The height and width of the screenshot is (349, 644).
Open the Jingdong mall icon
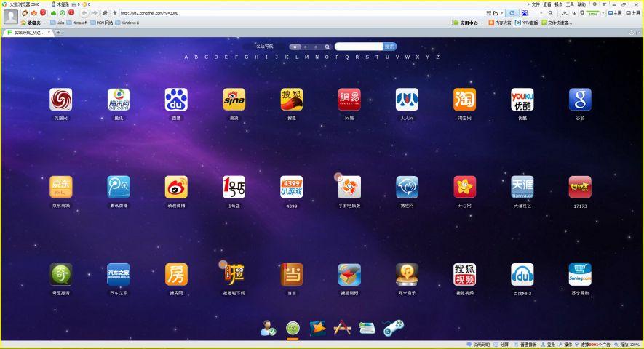click(x=61, y=188)
